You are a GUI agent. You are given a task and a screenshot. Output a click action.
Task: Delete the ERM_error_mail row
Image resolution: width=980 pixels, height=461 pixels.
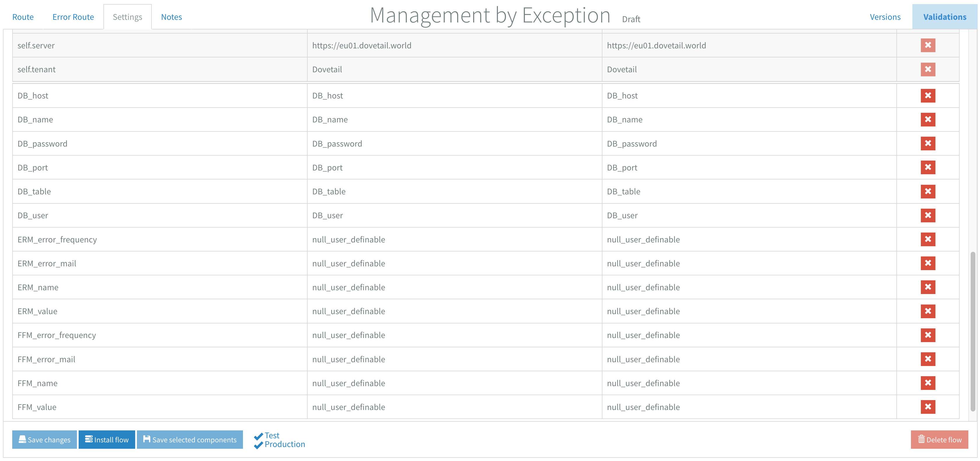(928, 263)
